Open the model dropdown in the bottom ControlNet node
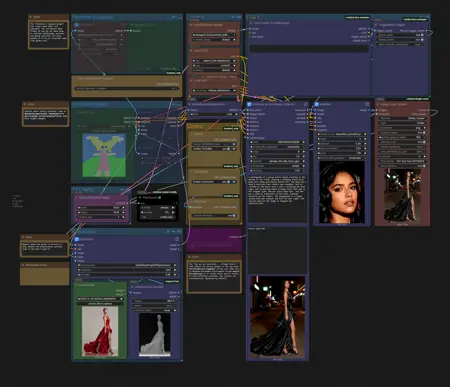The width and height of the screenshot is (450, 387). click(127, 265)
